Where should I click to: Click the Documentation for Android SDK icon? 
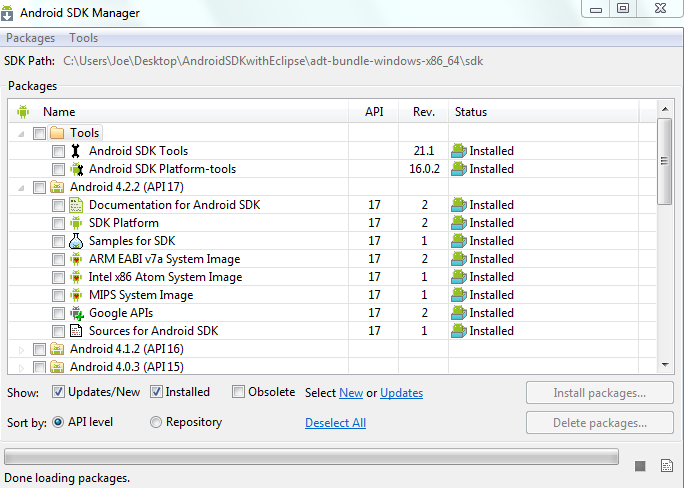(76, 205)
